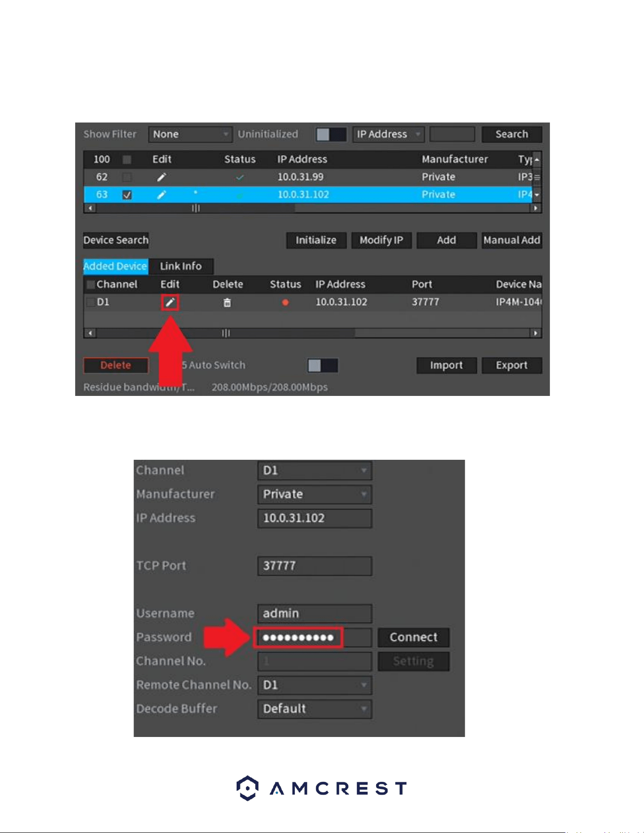Switch to the Link Info tab
Viewport: 644px width, 833px height.
181,266
